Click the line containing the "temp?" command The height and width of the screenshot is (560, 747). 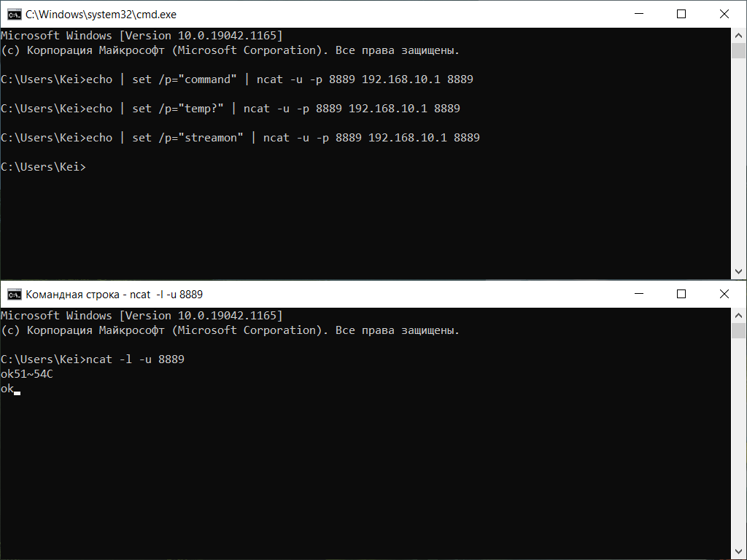231,109
